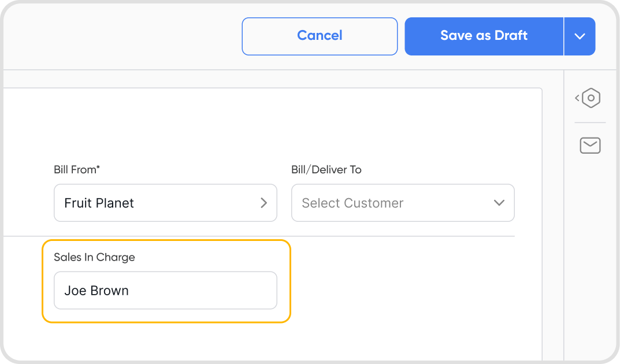The height and width of the screenshot is (364, 620).
Task: Expand the Select Customer chevron arrow
Action: pos(499,203)
